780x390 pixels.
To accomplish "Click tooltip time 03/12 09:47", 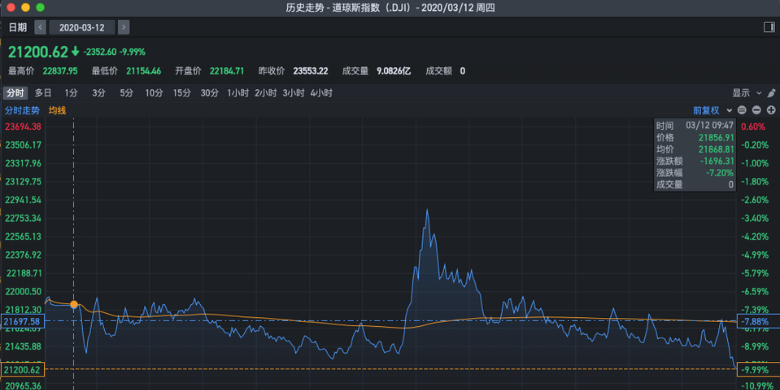I will (710, 126).
